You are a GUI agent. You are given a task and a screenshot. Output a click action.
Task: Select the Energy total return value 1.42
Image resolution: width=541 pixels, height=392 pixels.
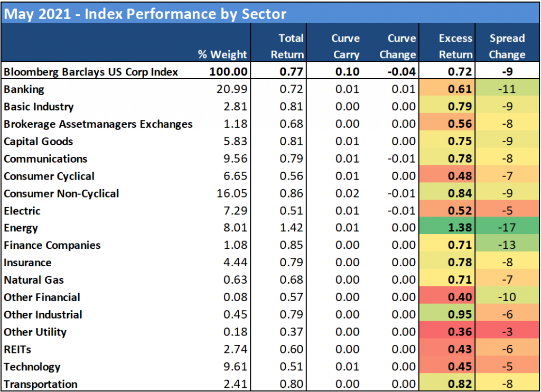pyautogui.click(x=291, y=228)
